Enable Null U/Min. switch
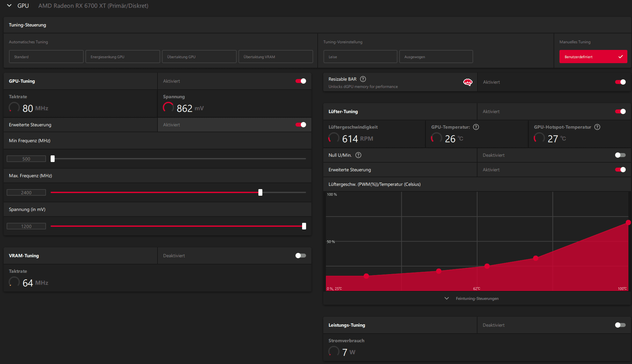The width and height of the screenshot is (632, 364). point(620,155)
